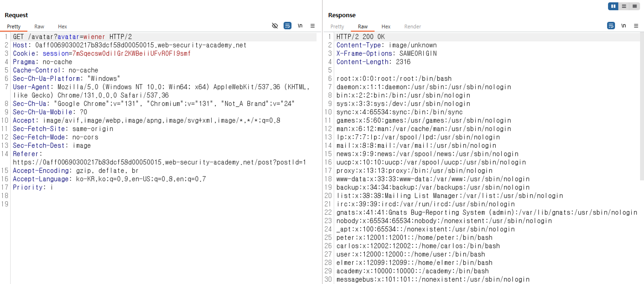Click the User-Agent header name

[x=31, y=87]
